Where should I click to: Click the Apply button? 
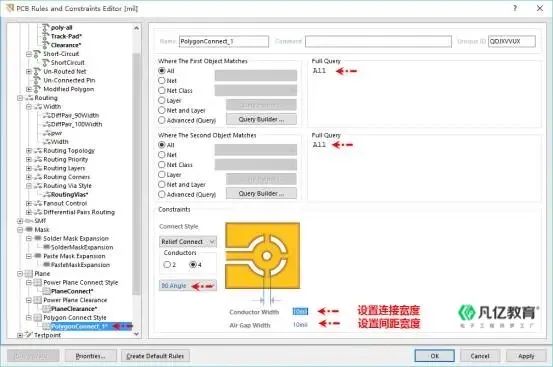click(x=526, y=356)
